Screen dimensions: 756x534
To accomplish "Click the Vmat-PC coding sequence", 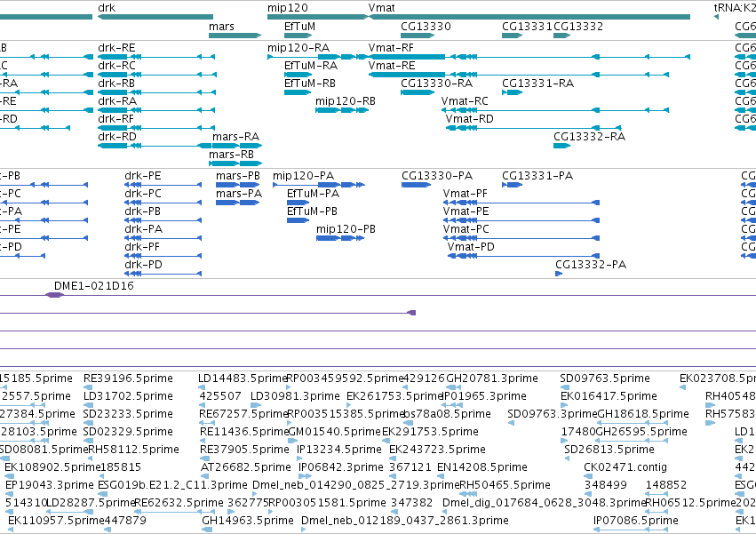I will (x=521, y=238).
